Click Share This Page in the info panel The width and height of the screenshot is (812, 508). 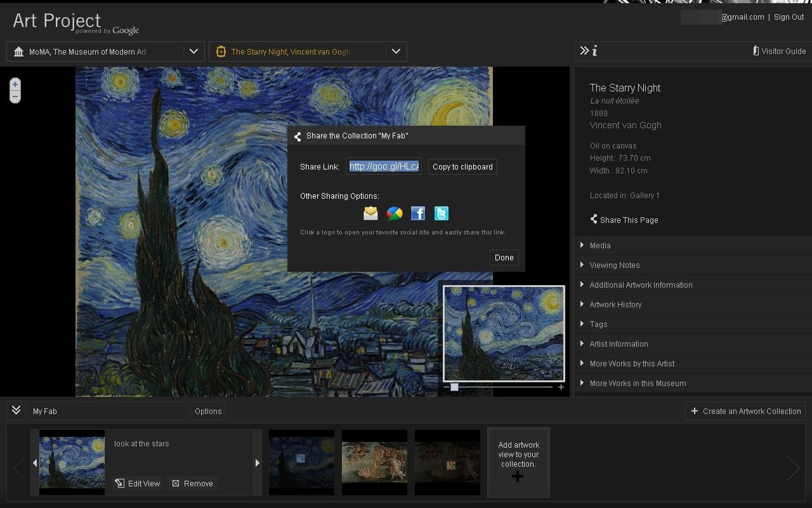[x=624, y=220]
